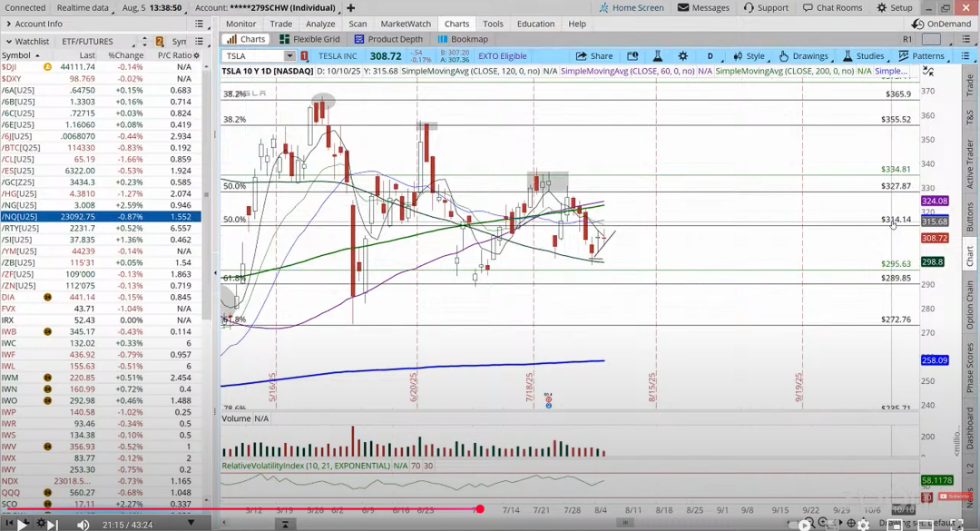Select the Charts sub-tab
The image size is (980, 531).
tap(246, 39)
